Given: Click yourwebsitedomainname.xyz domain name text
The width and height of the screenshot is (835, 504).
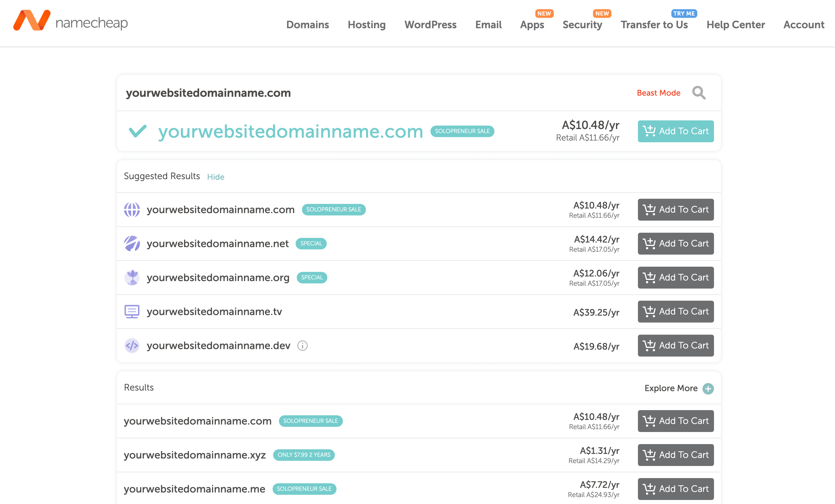Looking at the screenshot, I should (194, 455).
